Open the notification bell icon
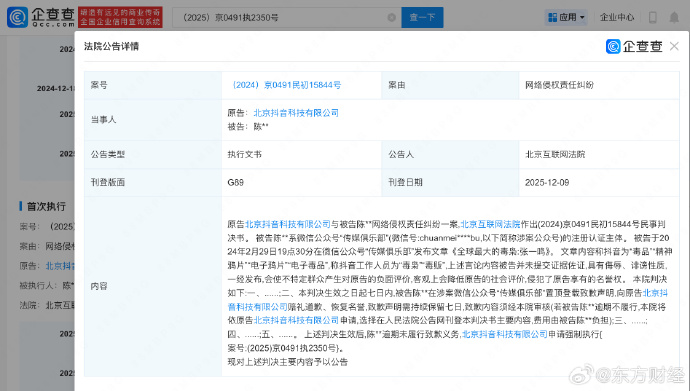Screen dimensions: 690x391 click(x=674, y=18)
